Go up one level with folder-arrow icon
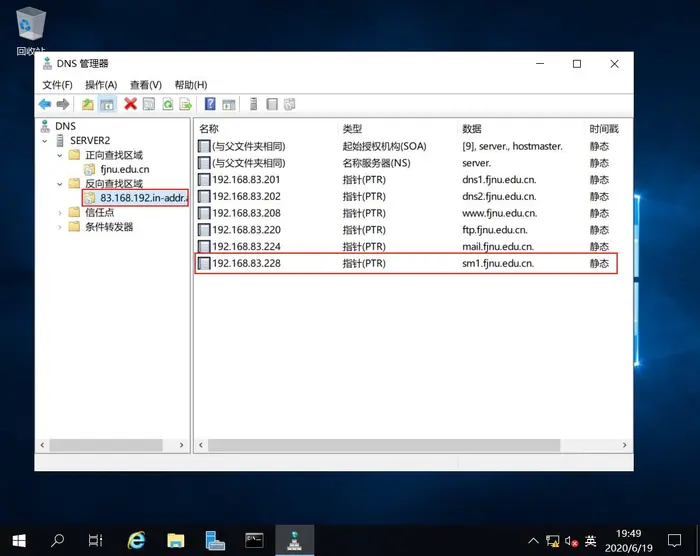The height and width of the screenshot is (556, 700). pyautogui.click(x=88, y=105)
